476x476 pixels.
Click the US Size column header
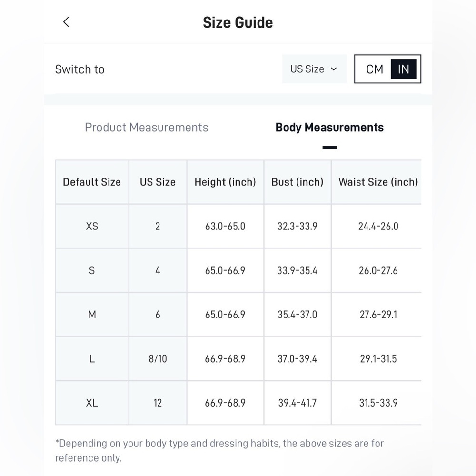(x=158, y=182)
